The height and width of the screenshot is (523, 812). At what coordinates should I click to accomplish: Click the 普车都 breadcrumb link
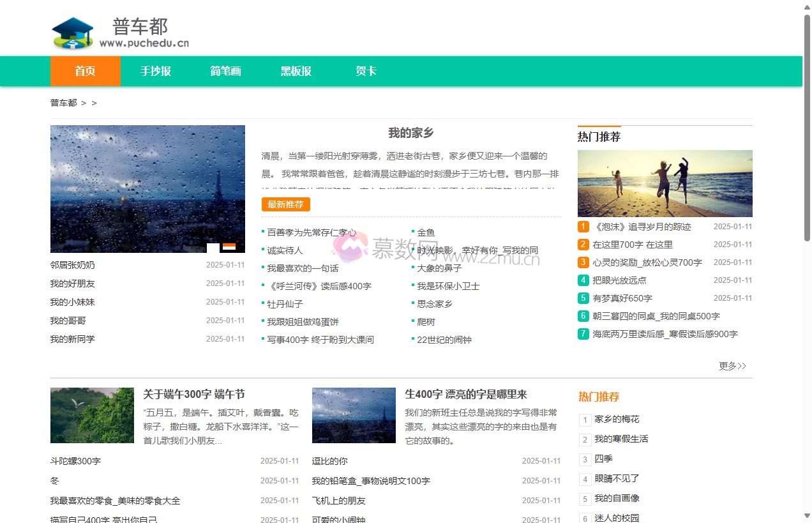pyautogui.click(x=63, y=103)
